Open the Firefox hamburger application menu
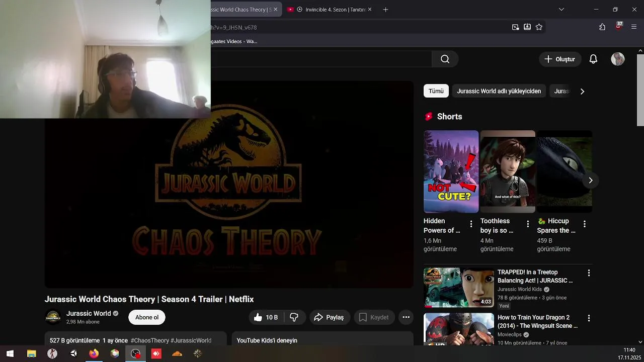 point(634,27)
